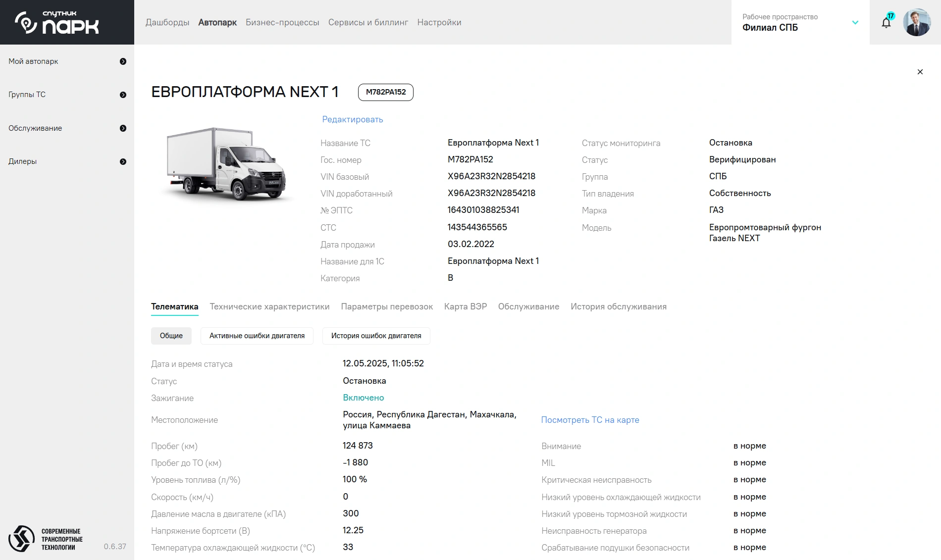This screenshot has height=560, width=941.
Task: Expand the Обслуживание sidebar arrow
Action: 123,128
